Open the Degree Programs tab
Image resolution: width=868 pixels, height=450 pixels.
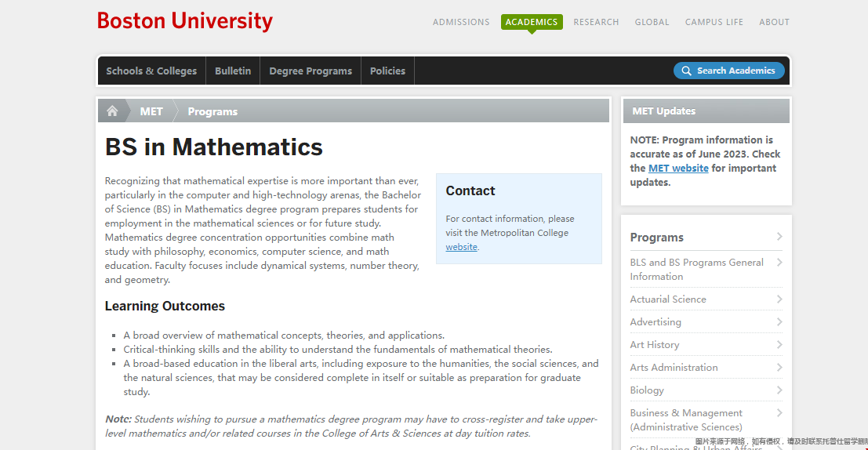[311, 71]
